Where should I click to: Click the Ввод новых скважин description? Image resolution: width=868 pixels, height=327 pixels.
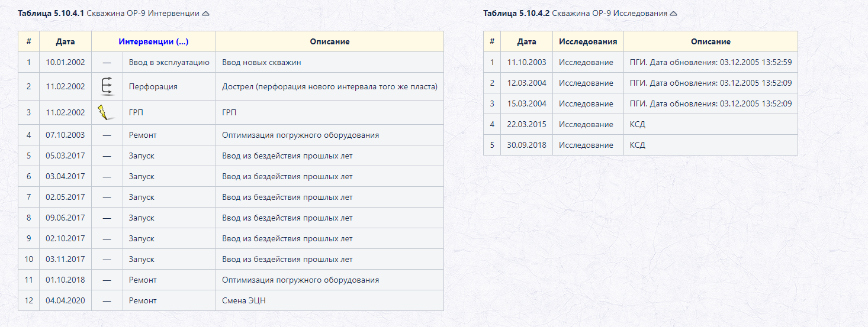(330, 62)
